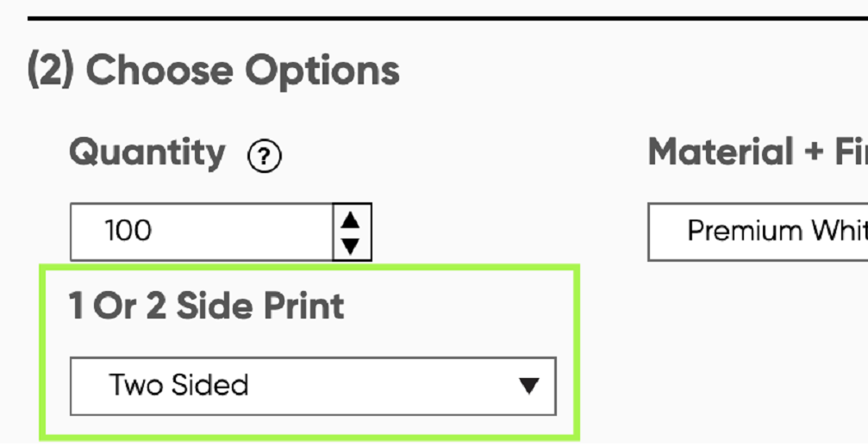Viewport: 868px width, 446px height.
Task: Click the "Material + Fi" label text
Action: click(x=757, y=153)
